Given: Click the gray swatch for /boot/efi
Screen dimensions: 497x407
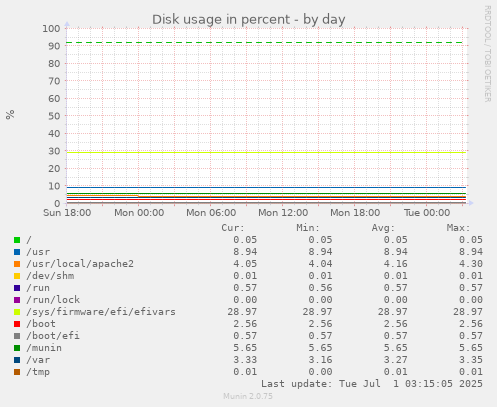Looking at the screenshot, I should click(x=17, y=336).
